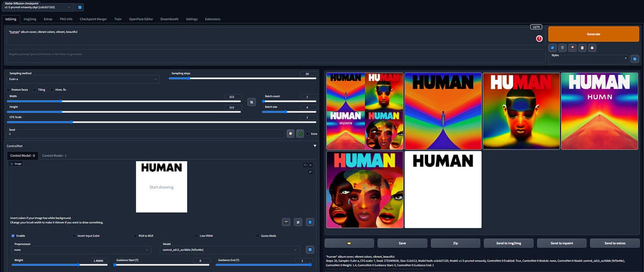Refresh the Stable Diffusion checkpoint list
644x272 pixels.
(80, 7)
